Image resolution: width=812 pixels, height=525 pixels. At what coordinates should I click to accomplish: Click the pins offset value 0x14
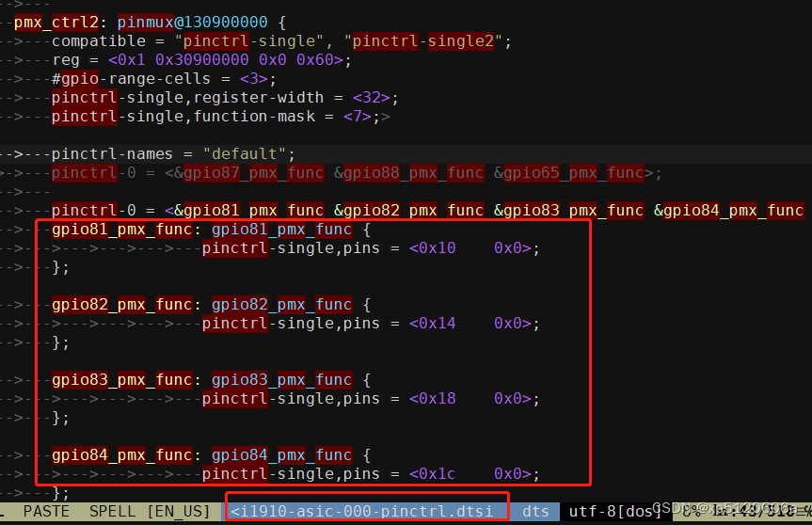coord(438,323)
